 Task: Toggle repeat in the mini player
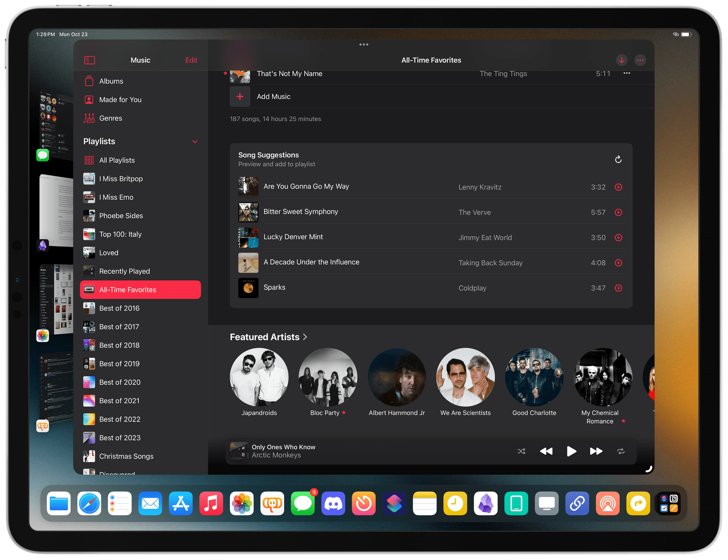(x=621, y=451)
